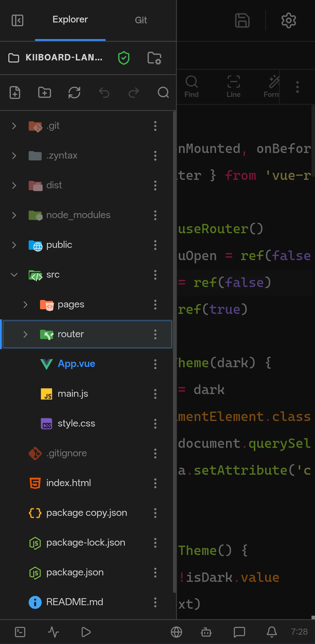Viewport: 315px width, 644px height.
Task: Click the run play button
Action: coord(86,632)
